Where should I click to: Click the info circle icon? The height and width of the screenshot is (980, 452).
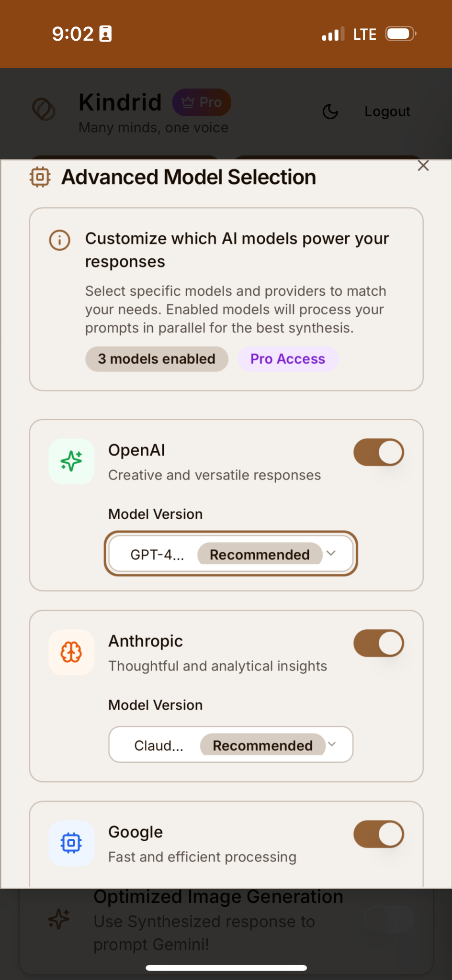(60, 240)
